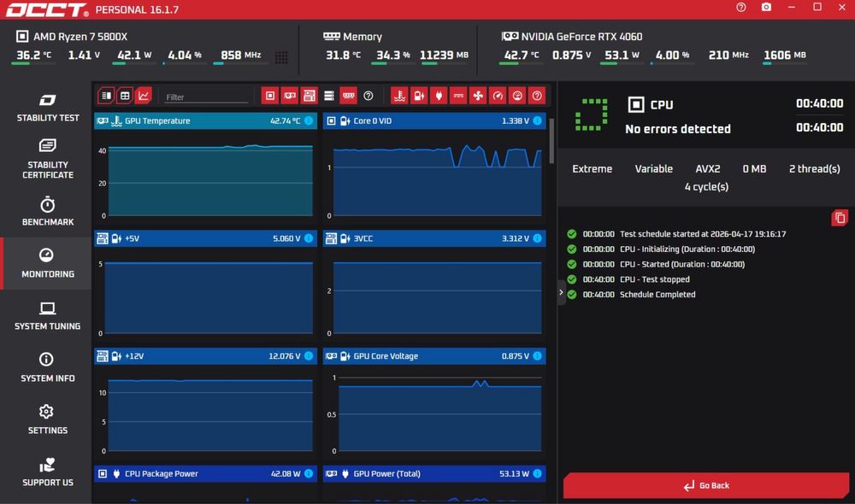Open the System Info tab
The width and height of the screenshot is (855, 504).
coord(47,367)
